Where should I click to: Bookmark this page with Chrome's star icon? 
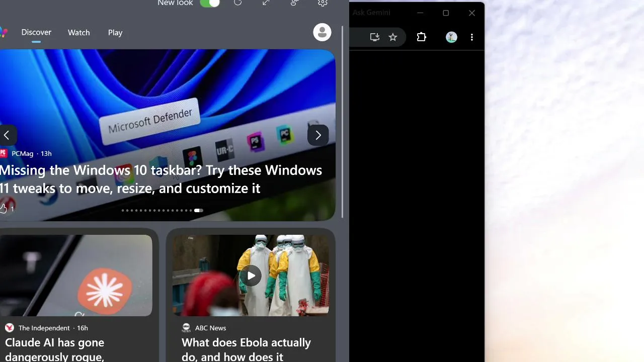coord(393,37)
